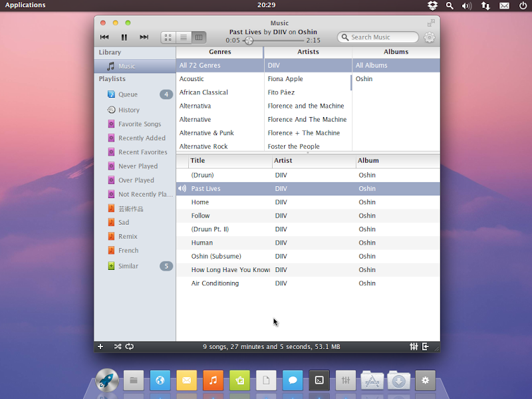
Task: Open the Queue playlist in the sidebar
Action: point(128,94)
